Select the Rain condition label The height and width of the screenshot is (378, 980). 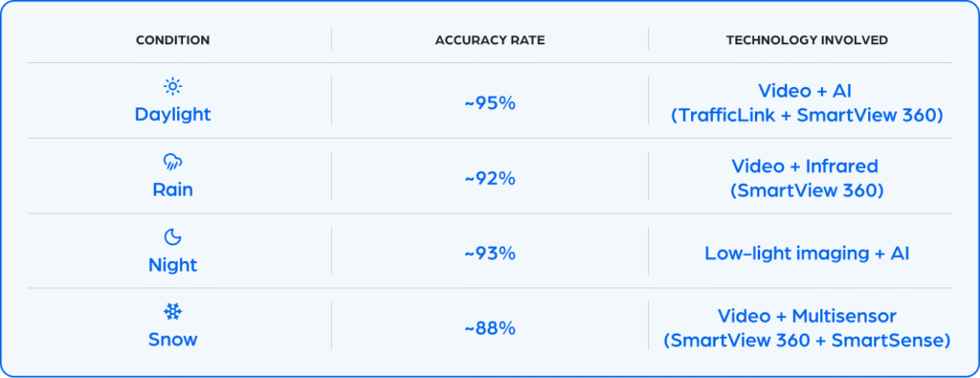(172, 189)
